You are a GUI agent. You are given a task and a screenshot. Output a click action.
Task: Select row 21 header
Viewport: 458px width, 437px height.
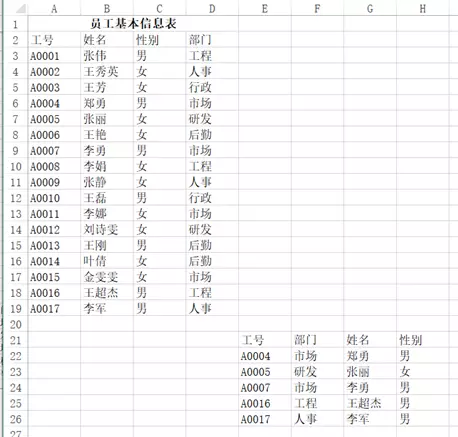click(15, 340)
